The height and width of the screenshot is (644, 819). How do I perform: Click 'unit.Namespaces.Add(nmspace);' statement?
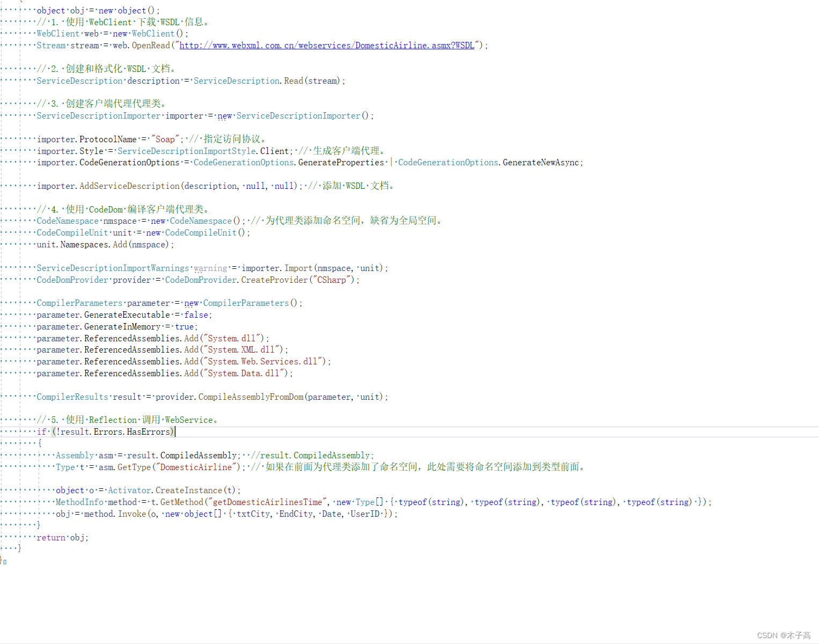(x=105, y=245)
